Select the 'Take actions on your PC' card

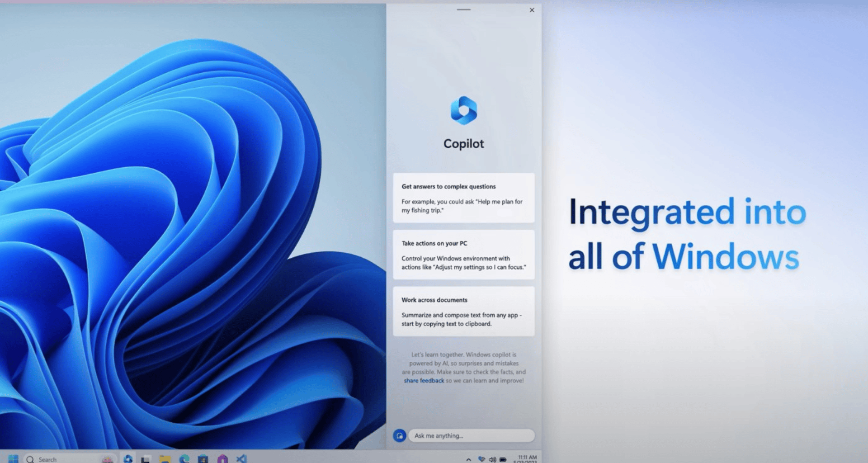pyautogui.click(x=463, y=255)
